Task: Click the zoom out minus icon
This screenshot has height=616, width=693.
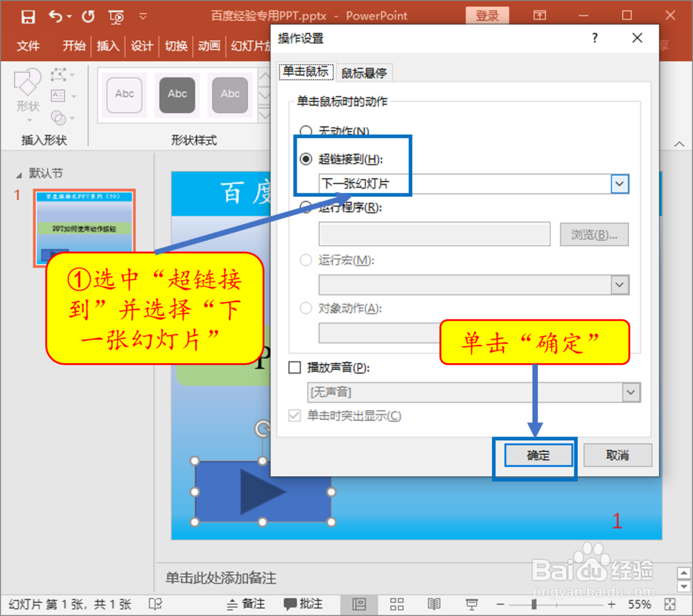Action: [500, 604]
